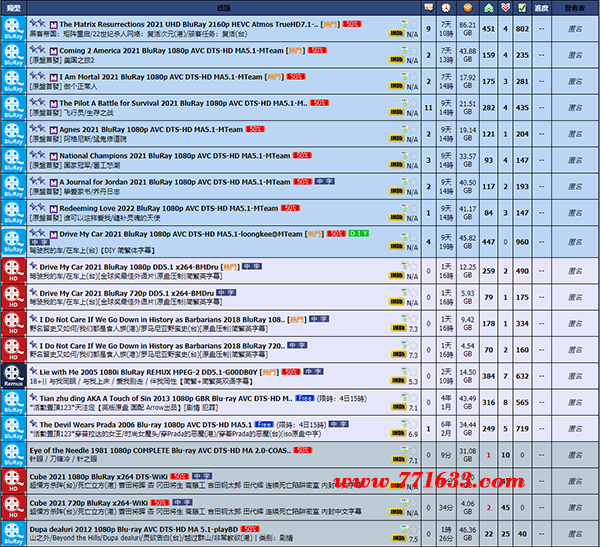600x547 pixels.
Task: Open Dupa dealuri 2012 1080p title
Action: pos(134,529)
